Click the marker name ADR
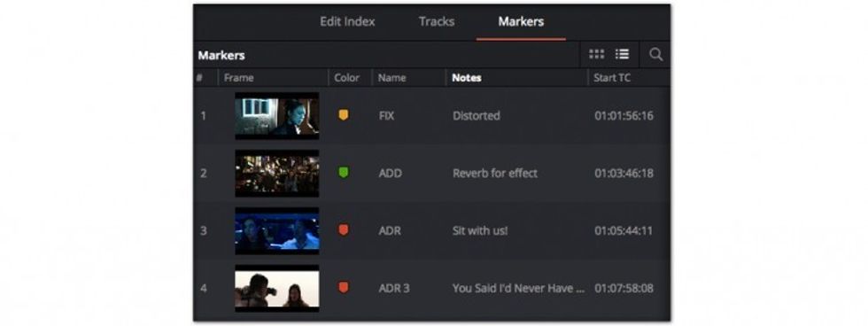 [x=390, y=230]
